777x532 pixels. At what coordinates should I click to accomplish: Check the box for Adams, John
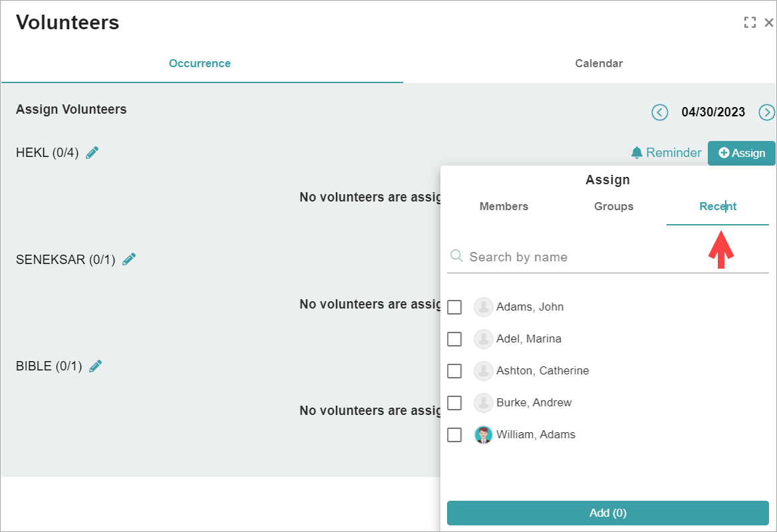(x=454, y=307)
